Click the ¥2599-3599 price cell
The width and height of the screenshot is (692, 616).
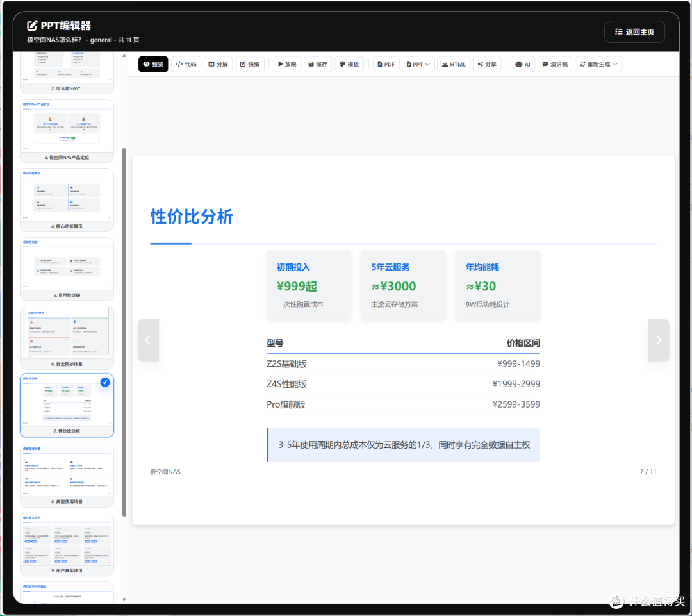click(516, 404)
